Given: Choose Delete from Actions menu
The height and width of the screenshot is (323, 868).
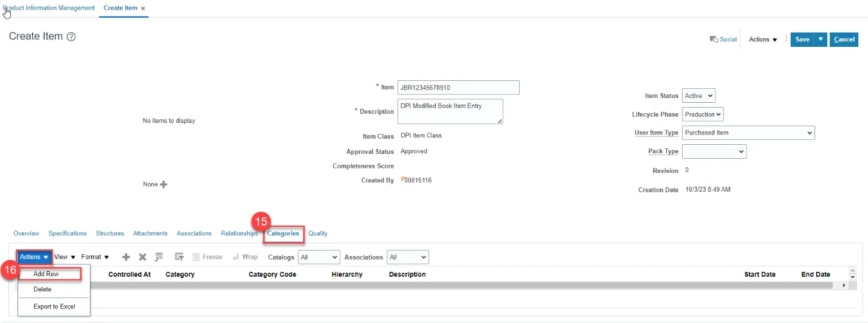Looking at the screenshot, I should (x=43, y=290).
